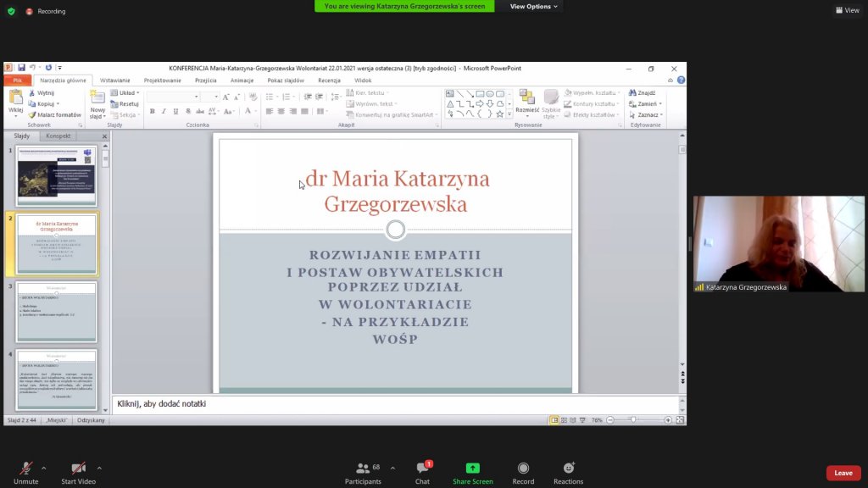Screen dimensions: 868x488
Task: Select the star shape in shapes gallery
Action: tap(500, 114)
